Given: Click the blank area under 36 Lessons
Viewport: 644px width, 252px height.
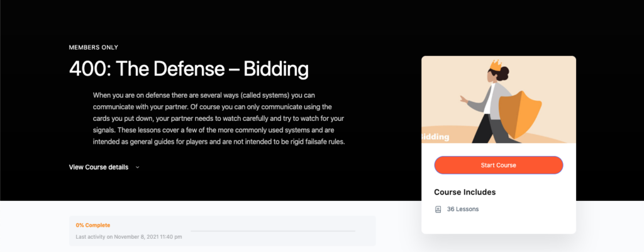Looking at the screenshot, I should (x=499, y=224).
